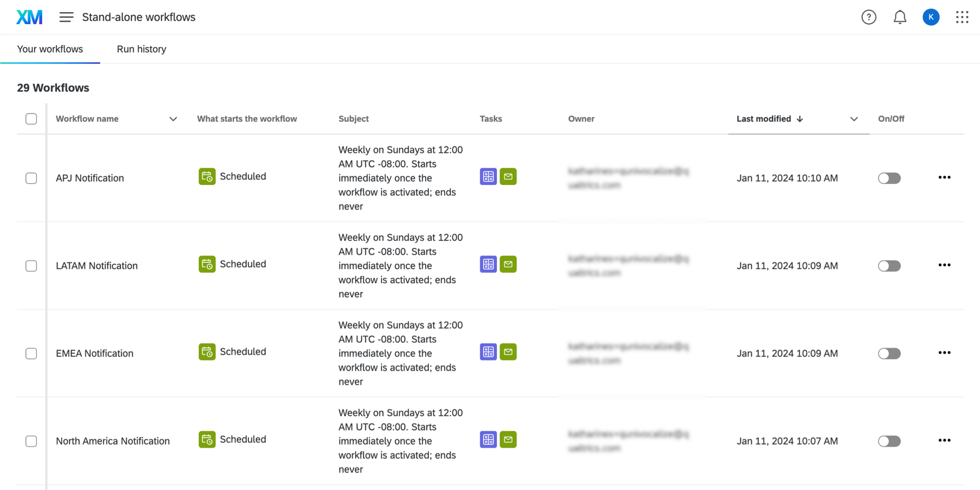Sort by Last modified column header
The width and height of the screenshot is (980, 490).
[764, 119]
